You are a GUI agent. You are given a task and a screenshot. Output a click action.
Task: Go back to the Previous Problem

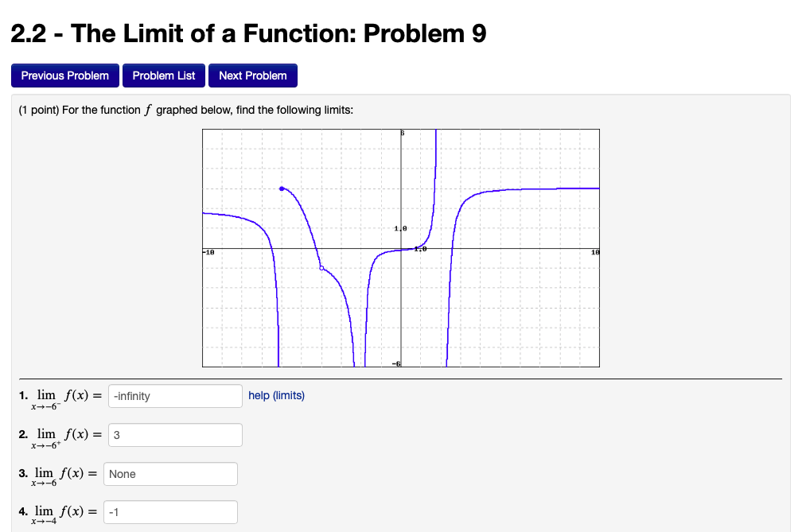[64, 76]
